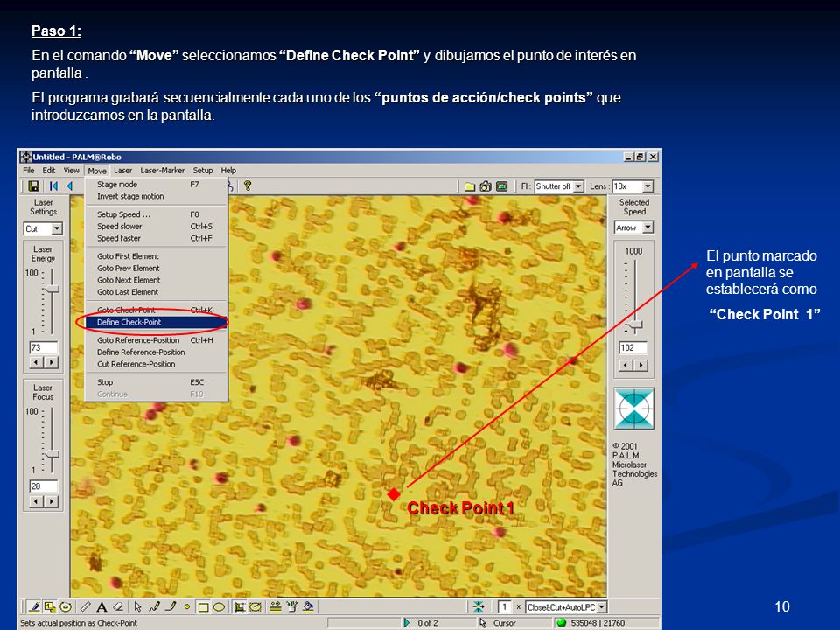Increase speed with right stepper under '102'

641,366
